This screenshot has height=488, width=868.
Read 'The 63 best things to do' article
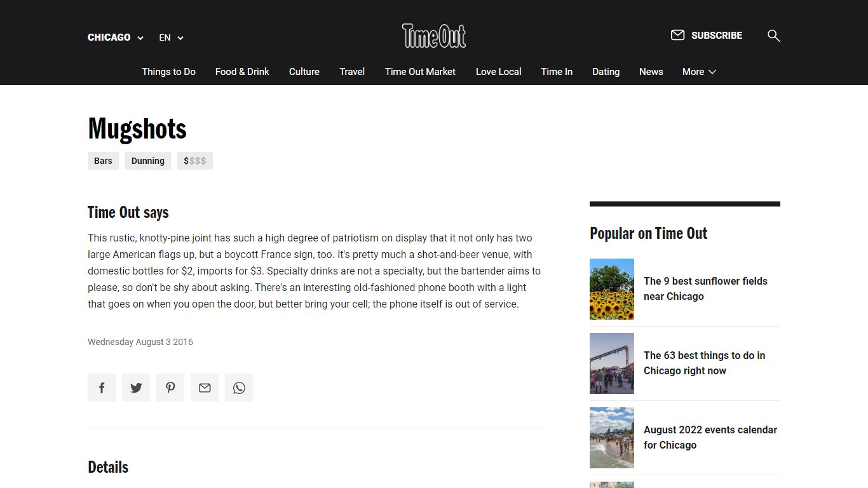click(704, 363)
